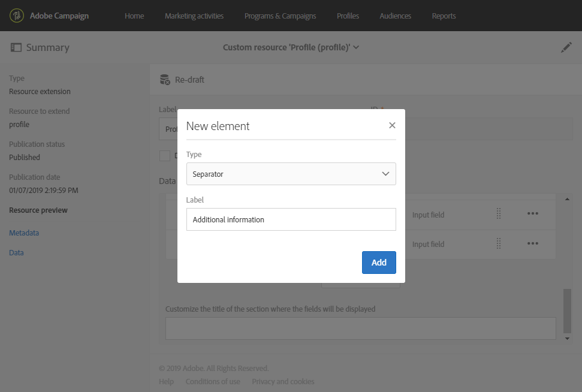Click the Summary panel icon

coord(16,47)
